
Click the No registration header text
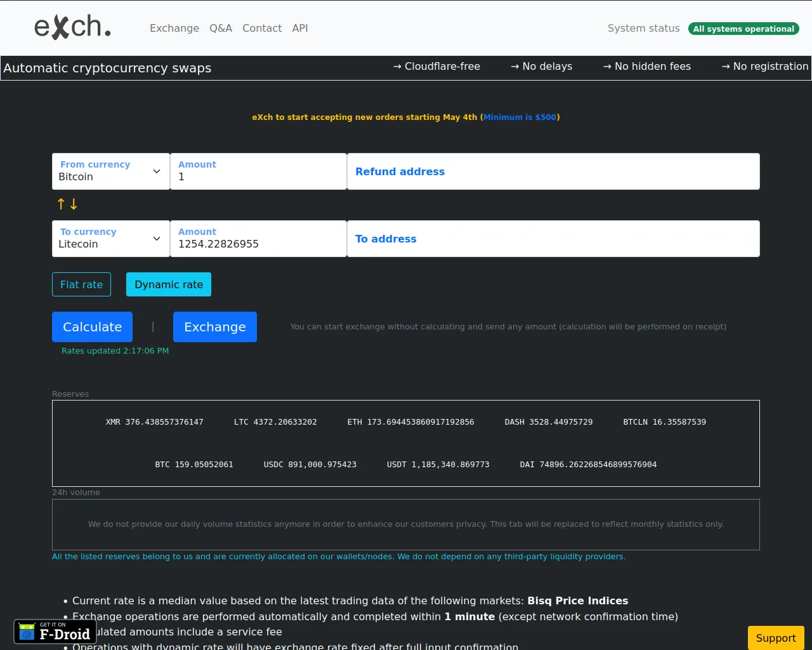pos(764,66)
